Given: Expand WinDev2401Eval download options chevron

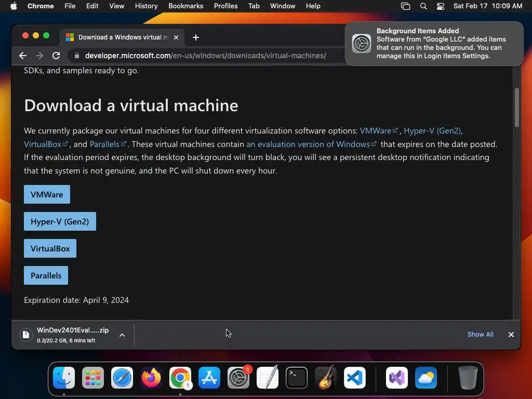Looking at the screenshot, I should [x=122, y=335].
